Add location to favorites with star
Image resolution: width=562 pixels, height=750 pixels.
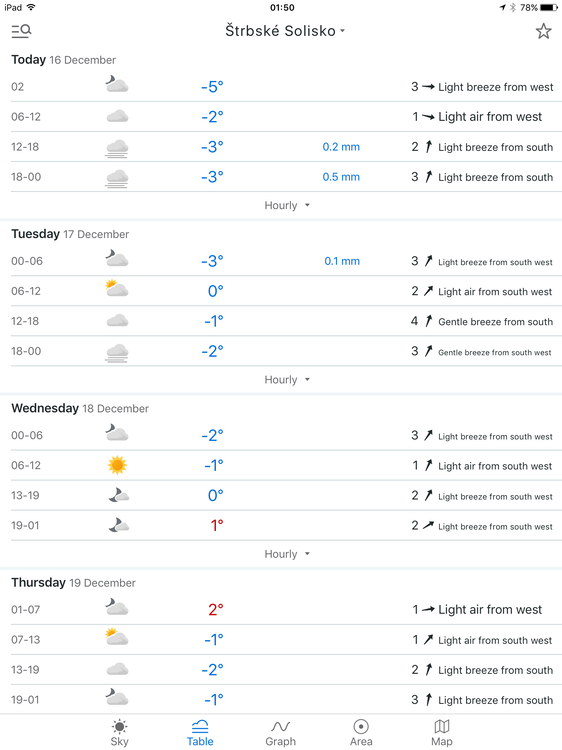tap(543, 31)
